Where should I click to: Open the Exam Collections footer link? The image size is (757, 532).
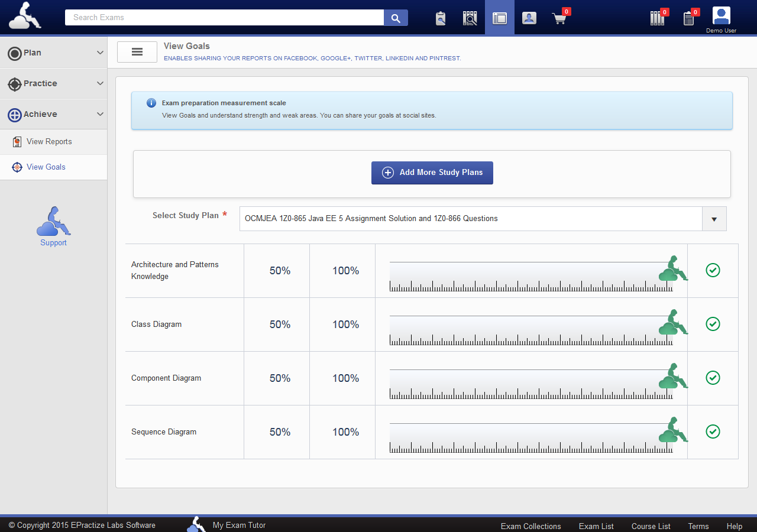[530, 526]
